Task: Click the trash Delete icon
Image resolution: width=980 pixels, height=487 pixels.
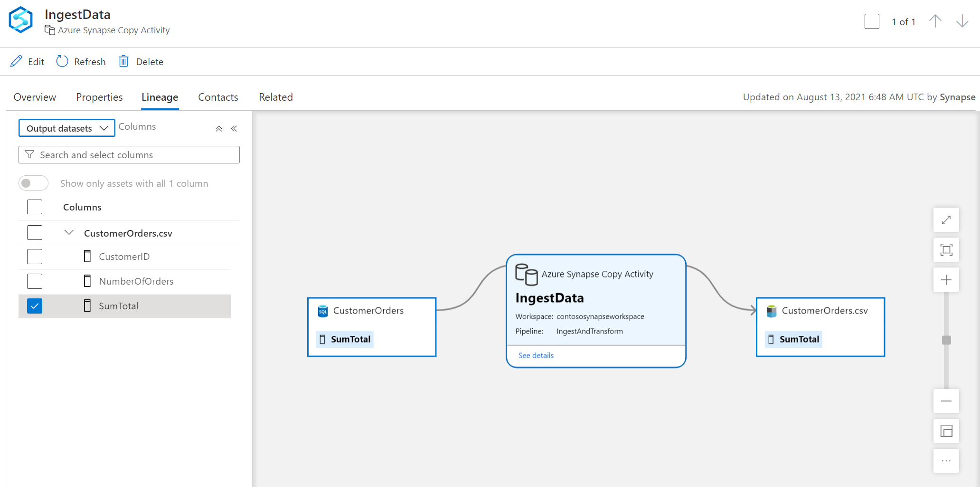Action: pyautogui.click(x=123, y=61)
